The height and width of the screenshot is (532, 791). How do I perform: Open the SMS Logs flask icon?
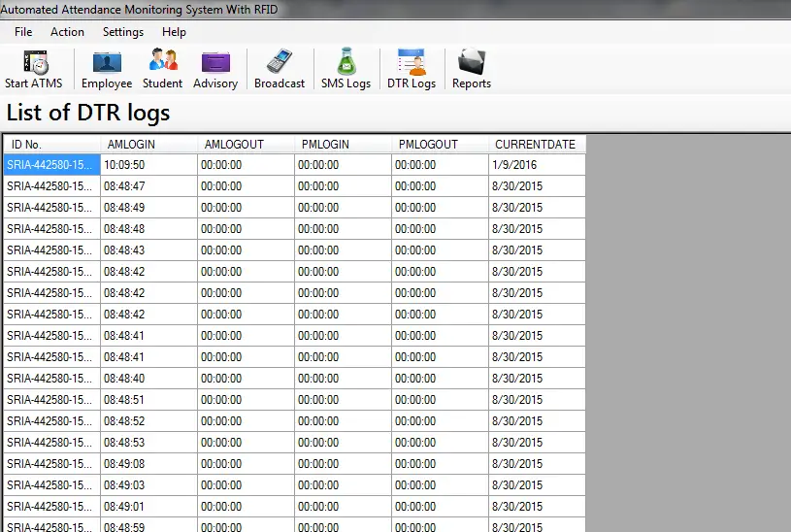click(x=346, y=61)
